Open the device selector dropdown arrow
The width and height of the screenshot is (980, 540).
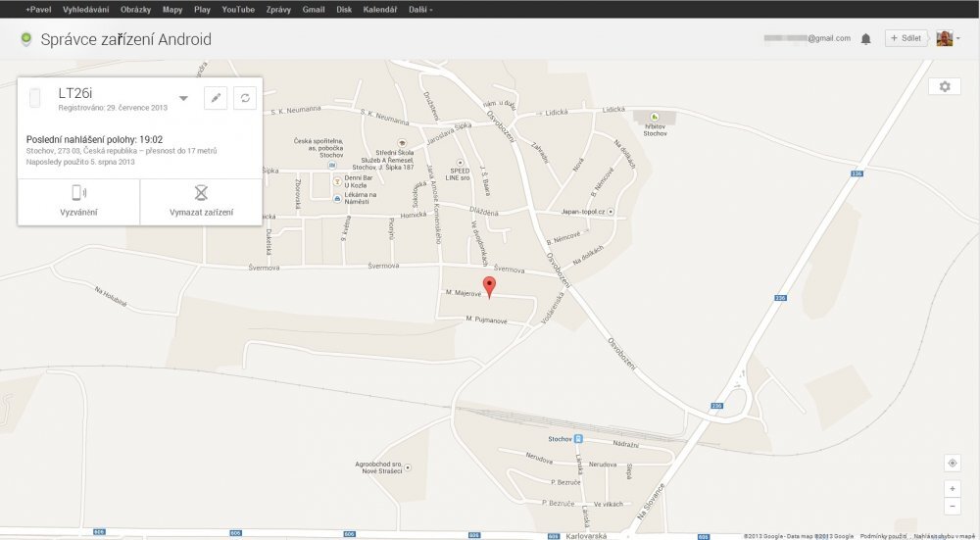(183, 98)
